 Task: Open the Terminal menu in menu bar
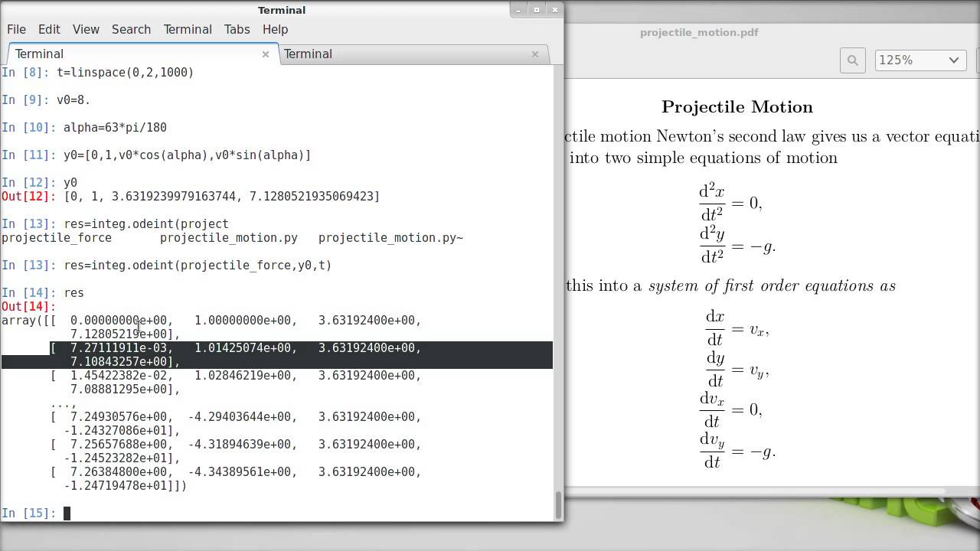188,29
